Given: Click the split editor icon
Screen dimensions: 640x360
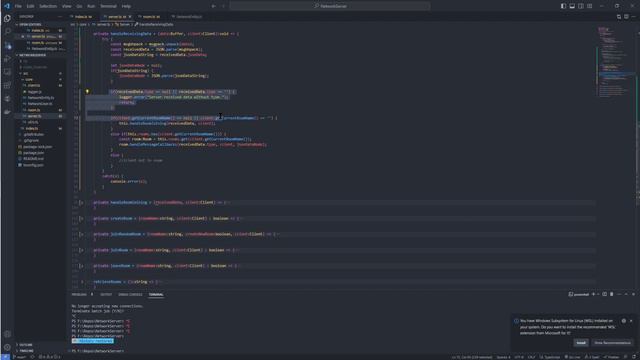Looking at the screenshot, I should tap(626, 17).
